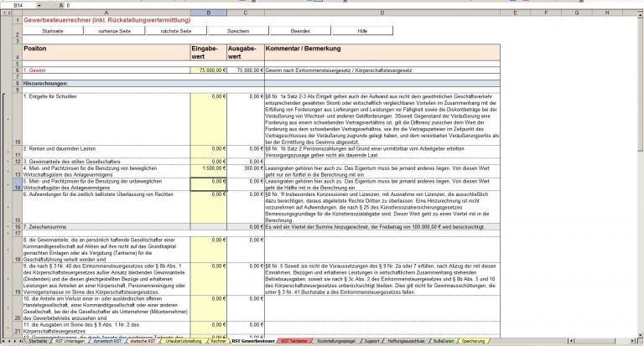Select row 6 header

[x=18, y=70]
